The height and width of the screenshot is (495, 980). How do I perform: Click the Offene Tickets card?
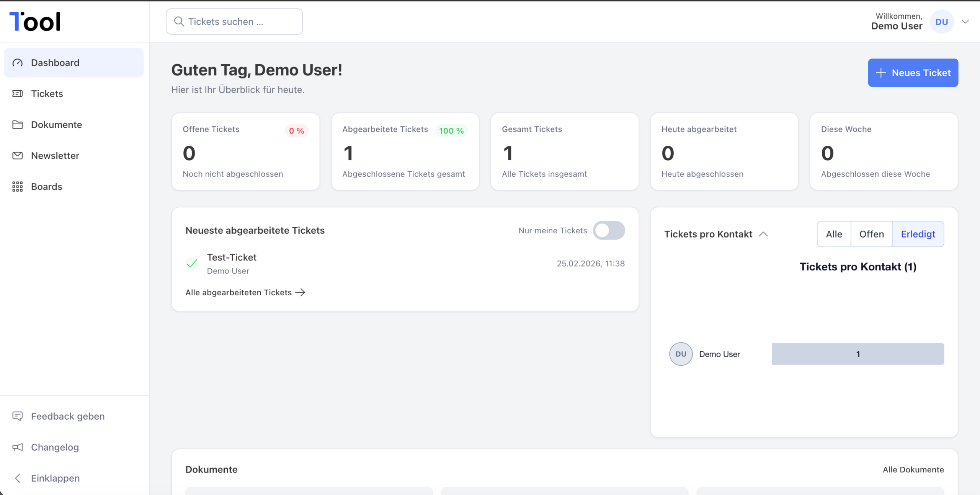tap(245, 151)
